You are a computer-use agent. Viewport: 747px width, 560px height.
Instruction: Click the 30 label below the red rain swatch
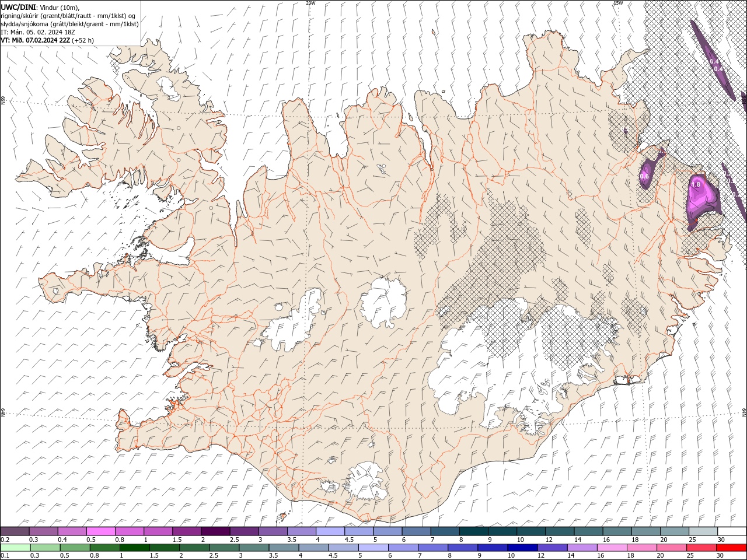[x=720, y=556]
